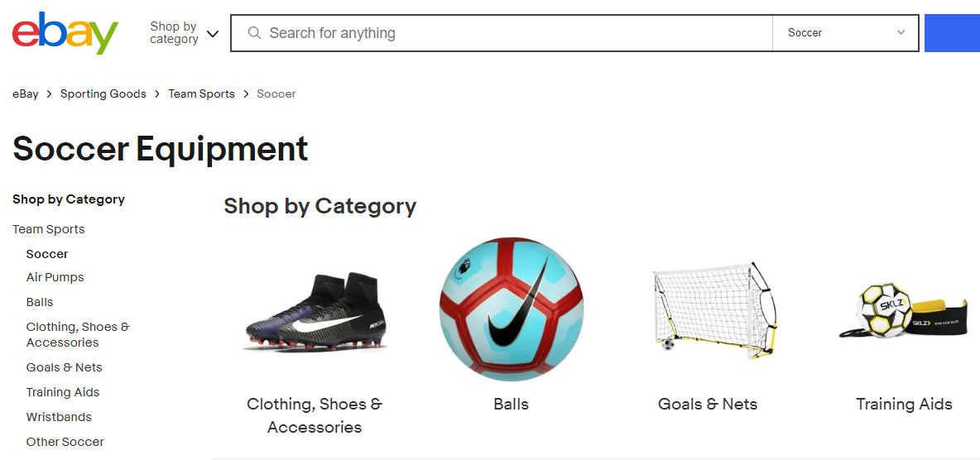The width and height of the screenshot is (980, 460).
Task: Open the soccer cleats category image
Action: point(315,313)
